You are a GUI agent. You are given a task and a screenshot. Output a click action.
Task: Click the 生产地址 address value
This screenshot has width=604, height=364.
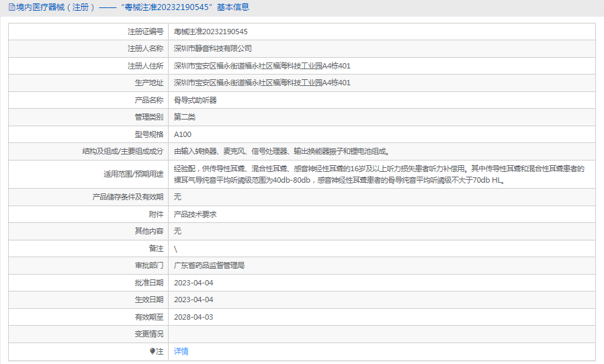click(x=262, y=83)
